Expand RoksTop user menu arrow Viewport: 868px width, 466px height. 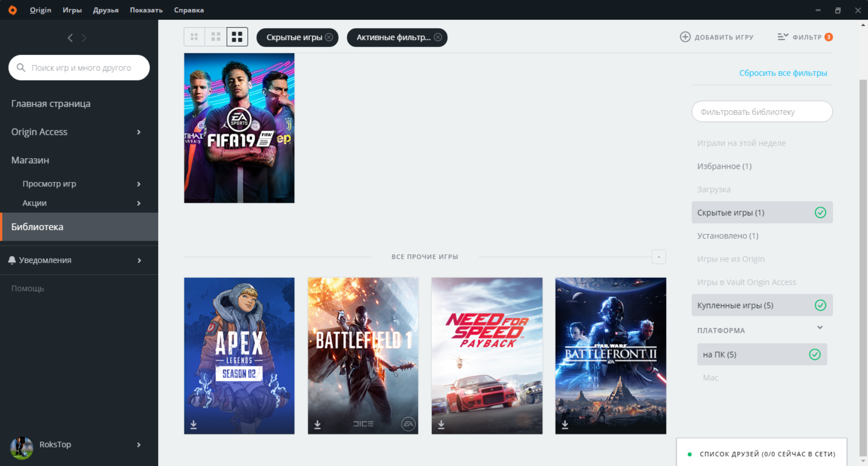tap(139, 445)
